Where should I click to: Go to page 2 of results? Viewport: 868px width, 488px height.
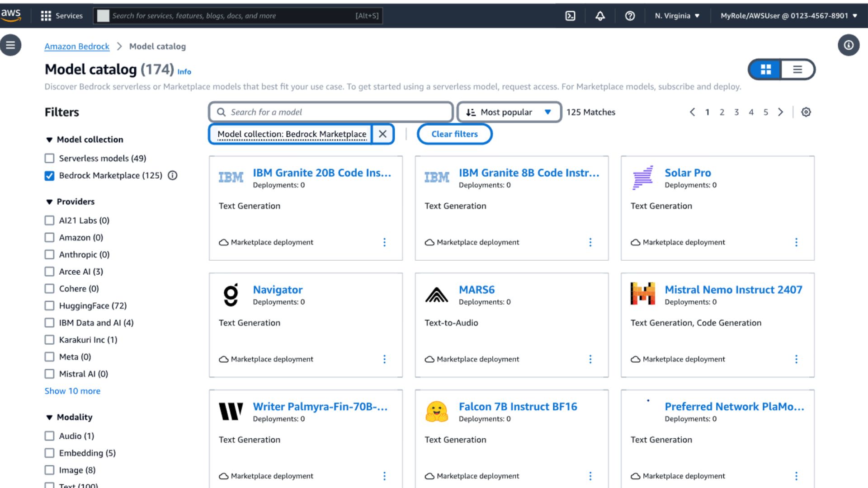(722, 112)
